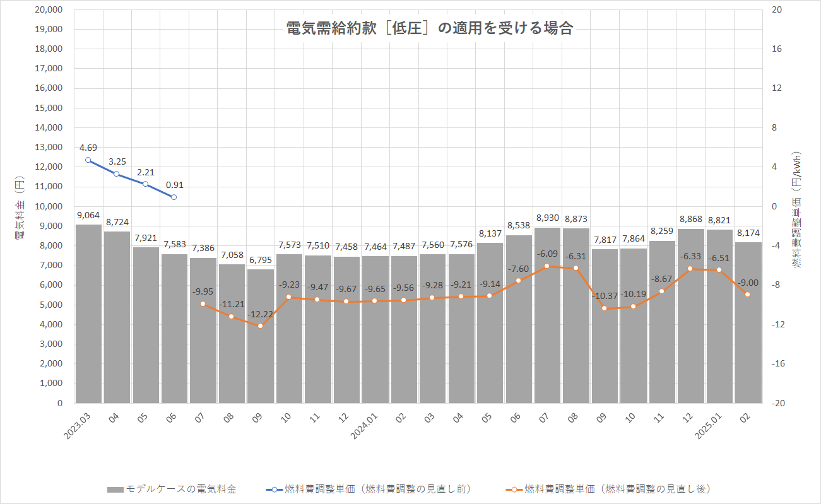Click the blue line point labeled 2.21
Image resolution: width=821 pixels, height=504 pixels.
click(146, 184)
